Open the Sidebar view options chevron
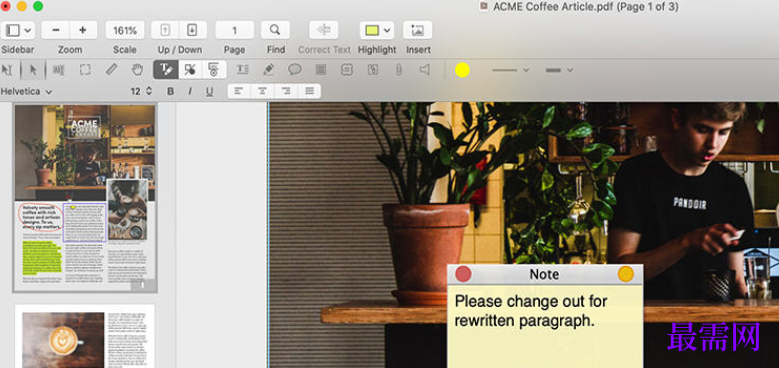 point(28,30)
